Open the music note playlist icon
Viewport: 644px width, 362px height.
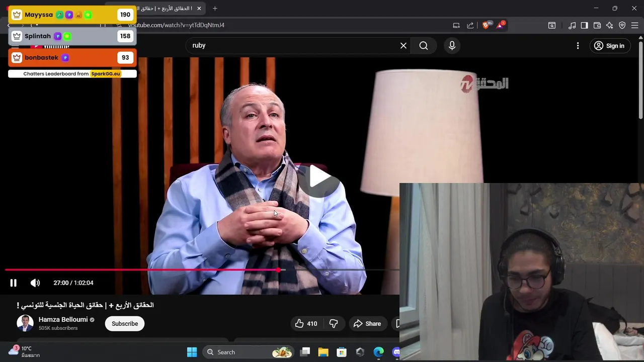point(572,25)
